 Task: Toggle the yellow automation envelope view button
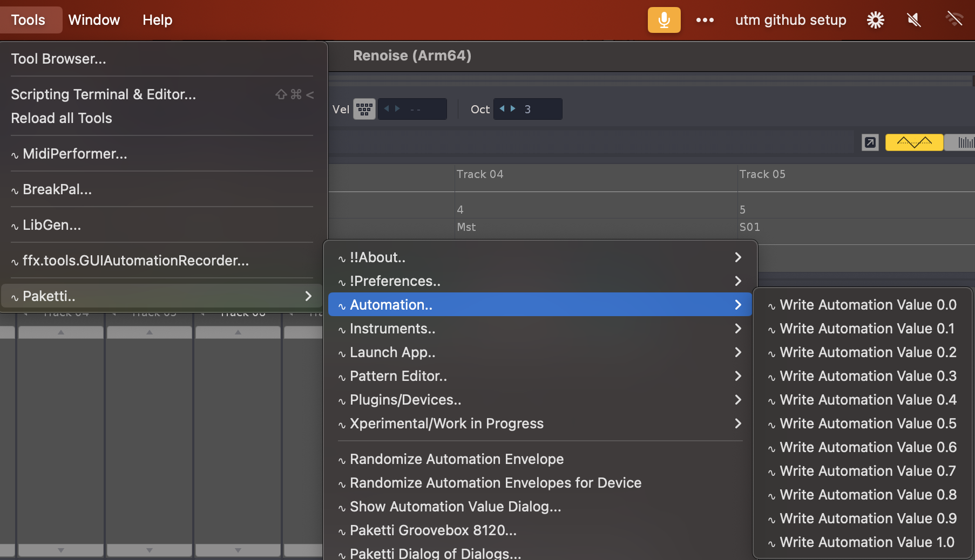click(x=914, y=142)
